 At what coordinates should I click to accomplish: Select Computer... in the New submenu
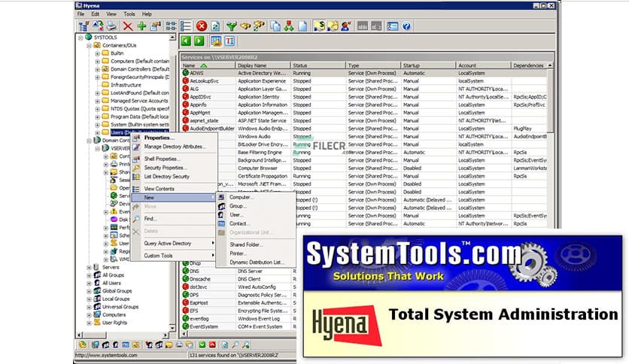pos(256,197)
